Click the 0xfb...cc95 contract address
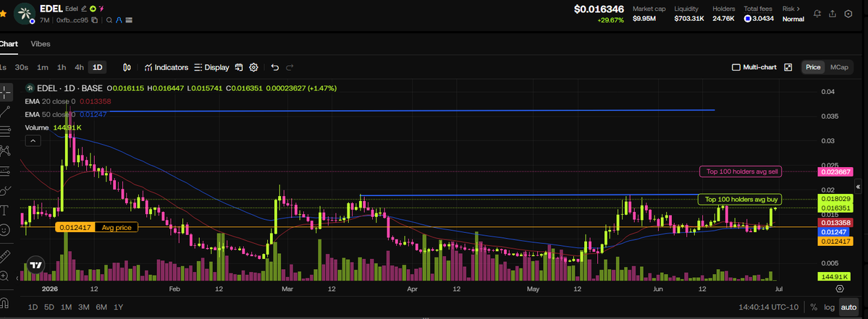Screen dimensions: 868x319 coord(72,20)
